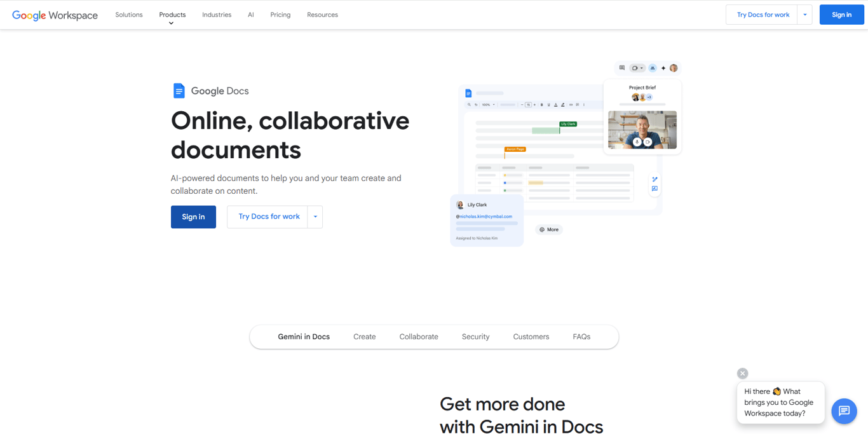The image size is (868, 434).
Task: Click the profile avatar in illustration toolbar
Action: [x=674, y=68]
